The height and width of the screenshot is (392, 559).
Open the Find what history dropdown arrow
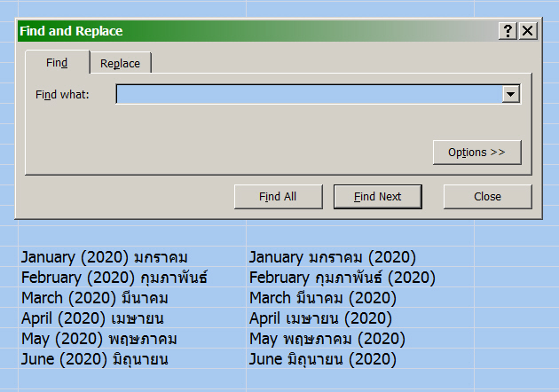coord(510,94)
